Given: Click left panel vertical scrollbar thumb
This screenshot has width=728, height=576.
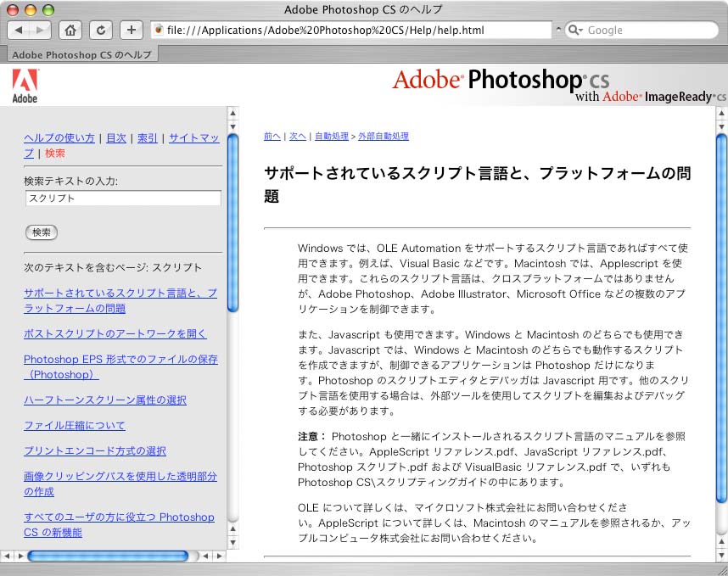Looking at the screenshot, I should (x=233, y=223).
